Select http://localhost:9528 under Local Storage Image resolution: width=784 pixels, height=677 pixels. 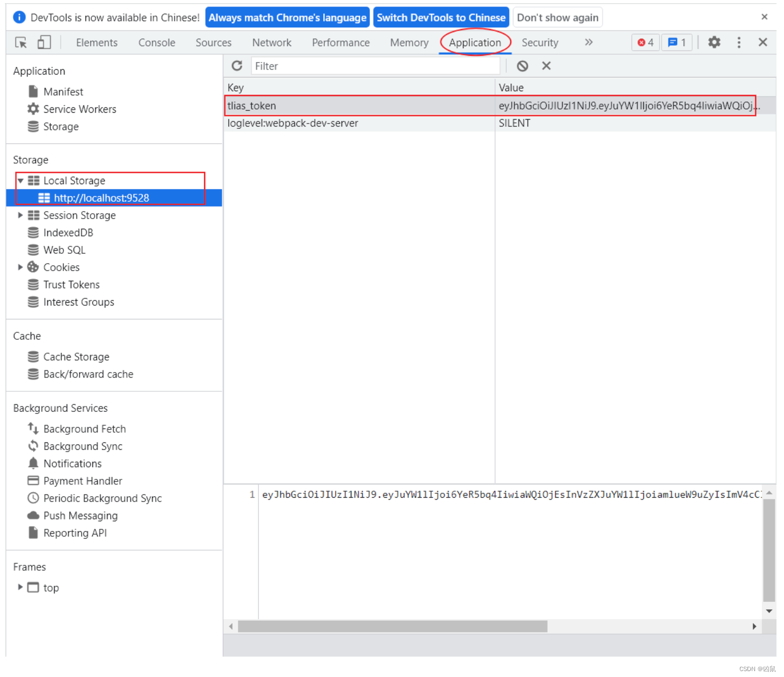pyautogui.click(x=101, y=198)
